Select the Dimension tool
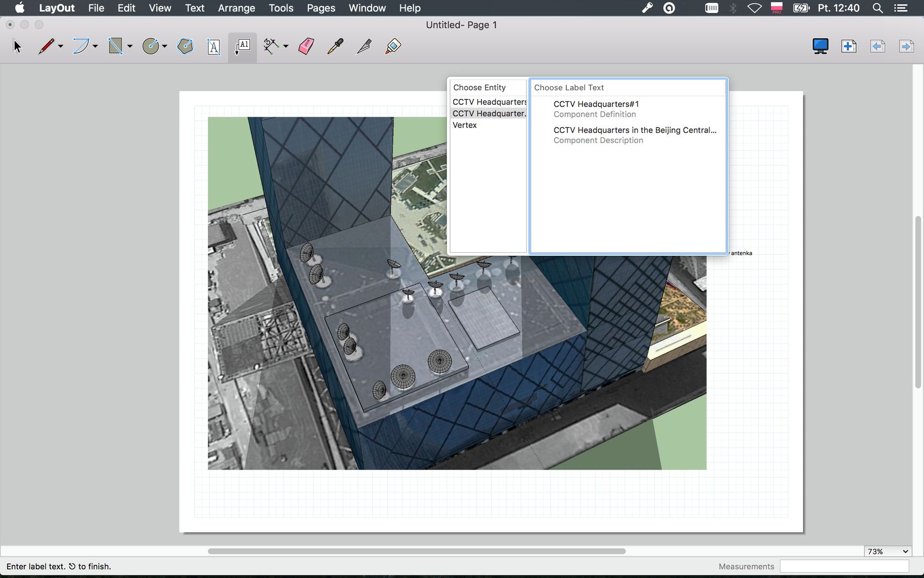This screenshot has width=924, height=578. click(x=271, y=47)
